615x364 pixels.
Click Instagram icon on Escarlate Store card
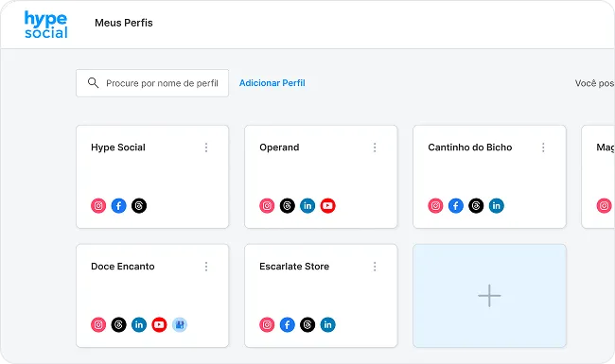click(x=267, y=325)
